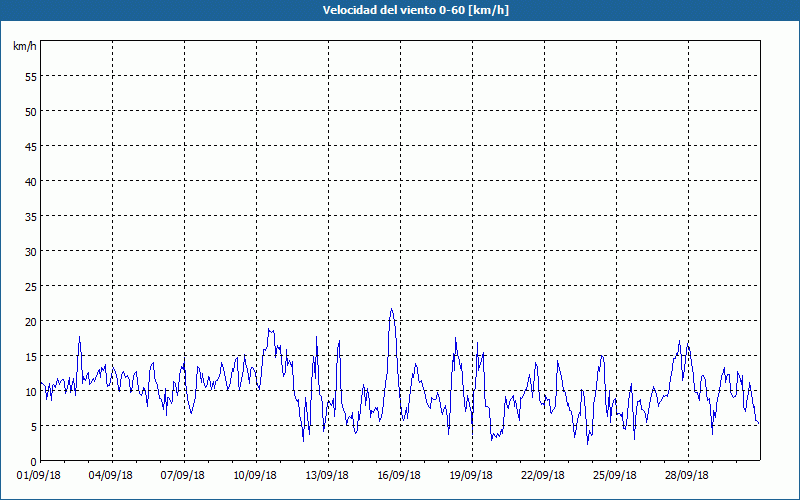Click the y-axis value 40
This screenshot has width=800, height=500.
(31, 182)
